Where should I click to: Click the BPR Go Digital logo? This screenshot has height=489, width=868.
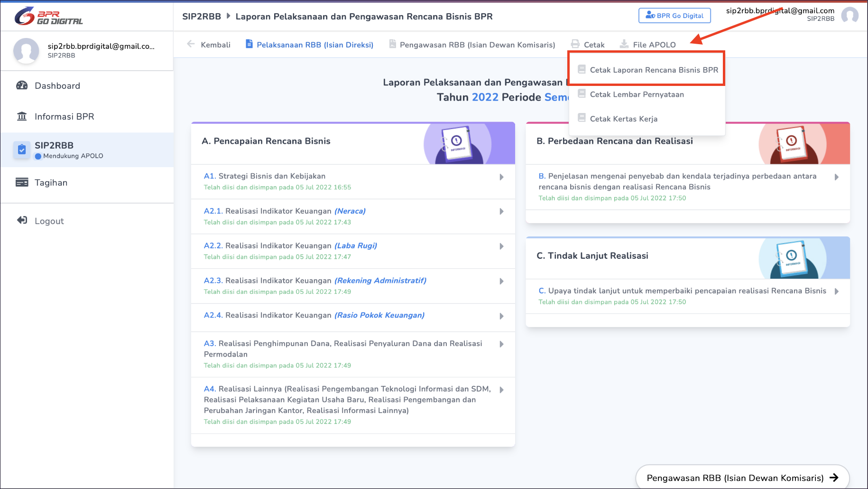tap(48, 16)
